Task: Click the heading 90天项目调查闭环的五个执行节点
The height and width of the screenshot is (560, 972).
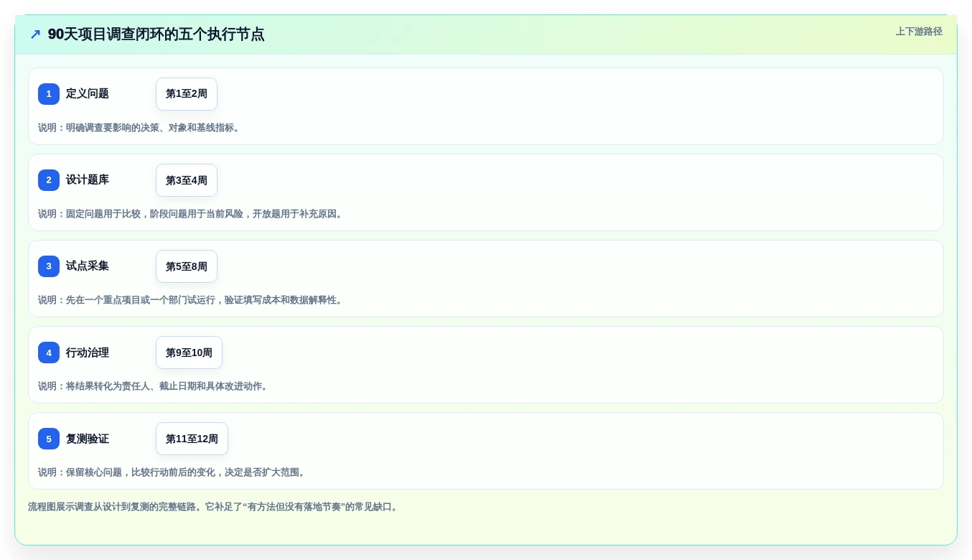Action: tap(156, 34)
